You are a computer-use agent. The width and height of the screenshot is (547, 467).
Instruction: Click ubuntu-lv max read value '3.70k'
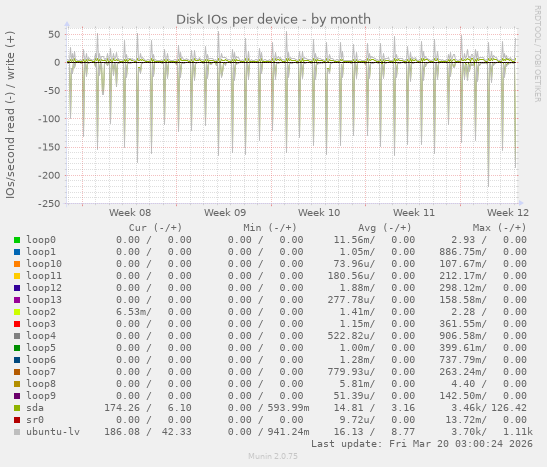(x=466, y=432)
